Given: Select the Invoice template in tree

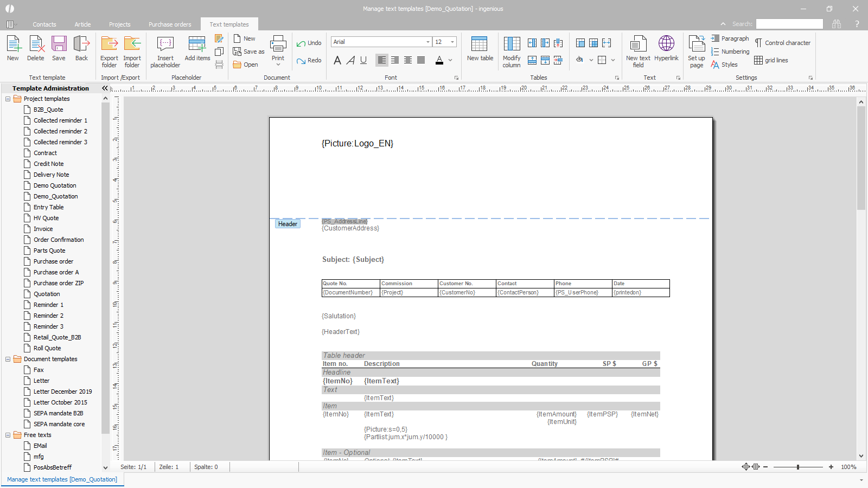Looking at the screenshot, I should pyautogui.click(x=43, y=229).
